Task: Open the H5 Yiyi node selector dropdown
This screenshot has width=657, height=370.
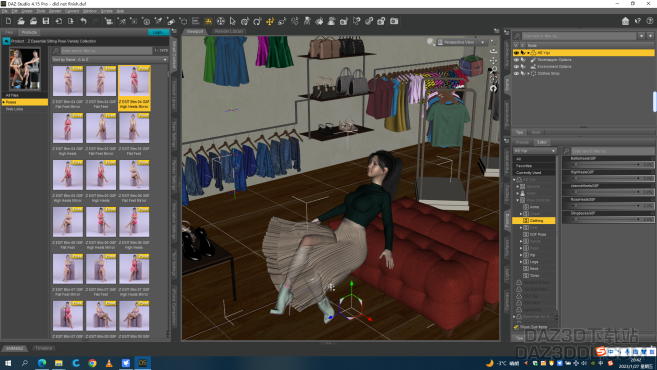Action: pyautogui.click(x=535, y=151)
